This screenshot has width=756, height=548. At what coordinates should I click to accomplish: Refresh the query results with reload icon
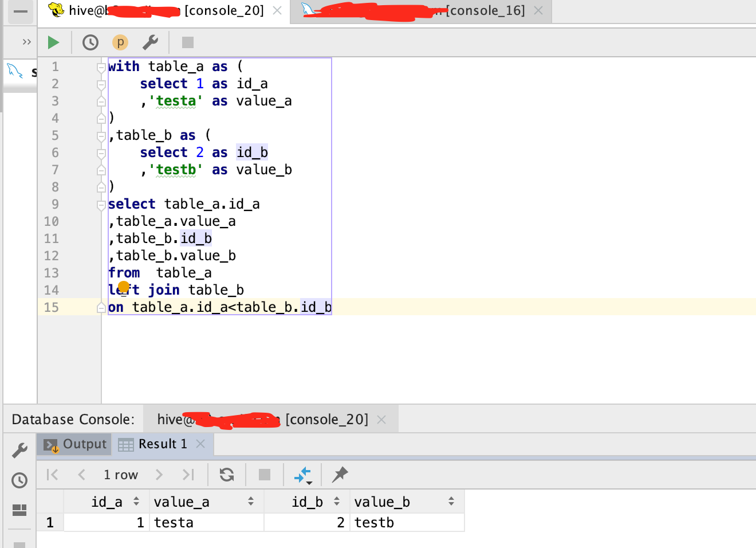point(226,475)
